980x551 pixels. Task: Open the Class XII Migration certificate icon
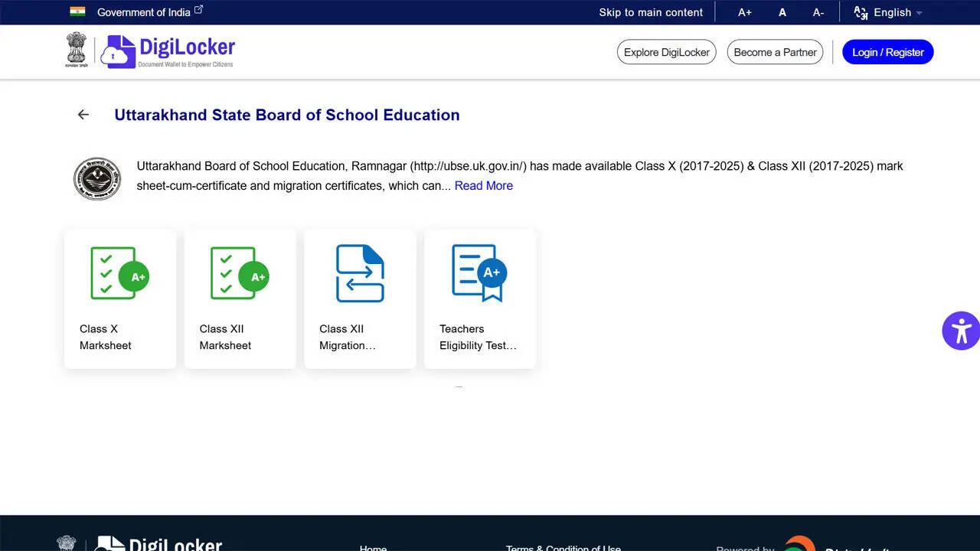(360, 273)
